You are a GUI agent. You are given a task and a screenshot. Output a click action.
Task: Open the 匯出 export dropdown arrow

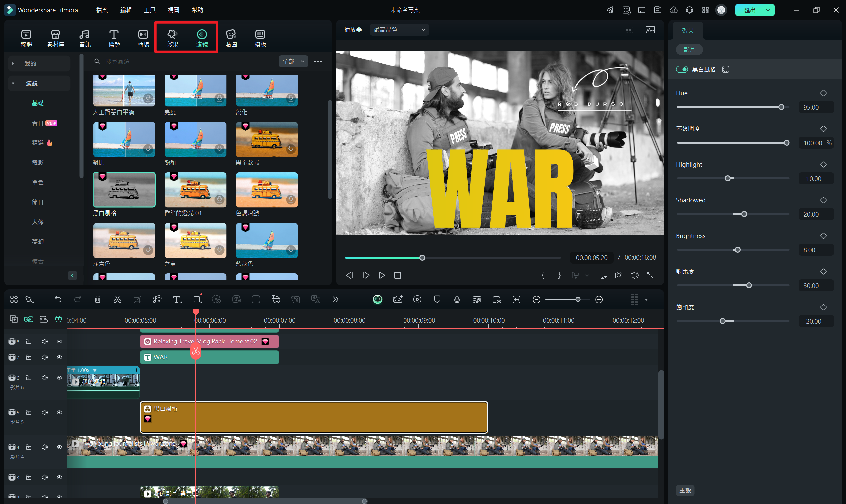[768, 10]
